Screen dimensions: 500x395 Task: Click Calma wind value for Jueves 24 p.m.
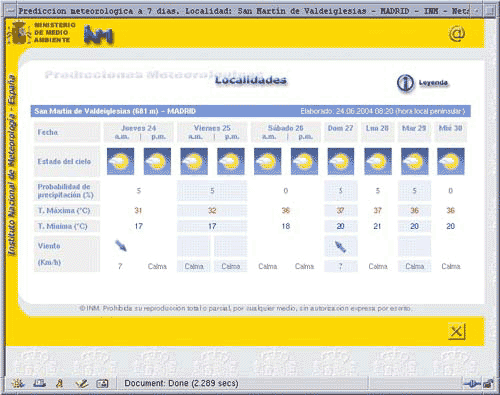[157, 266]
